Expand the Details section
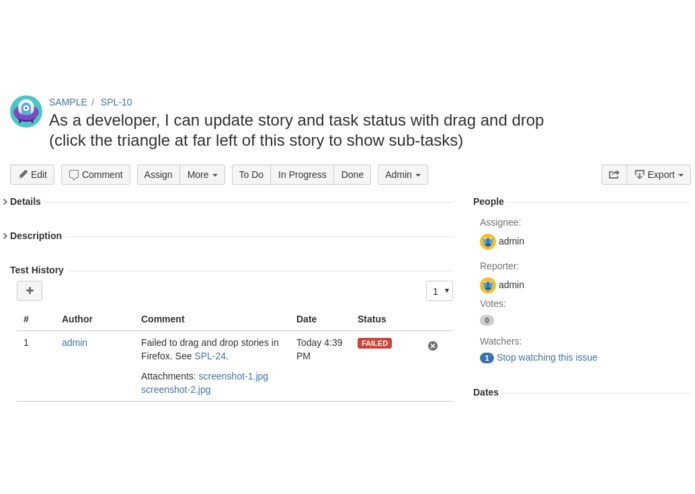 click(22, 202)
